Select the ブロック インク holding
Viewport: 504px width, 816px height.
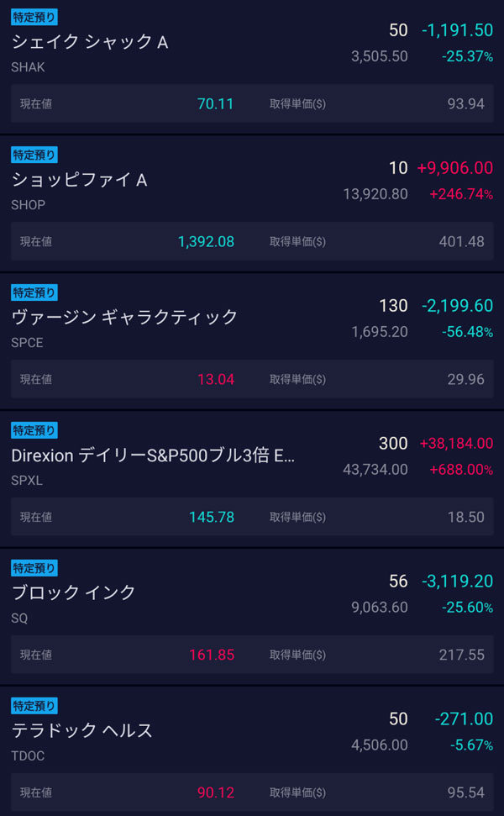pos(74,592)
